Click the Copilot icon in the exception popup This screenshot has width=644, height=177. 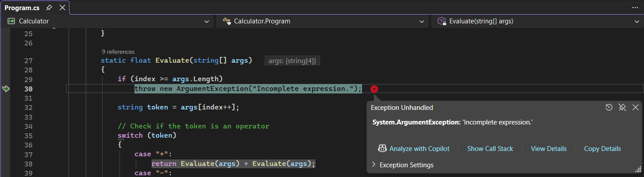pyautogui.click(x=382, y=149)
